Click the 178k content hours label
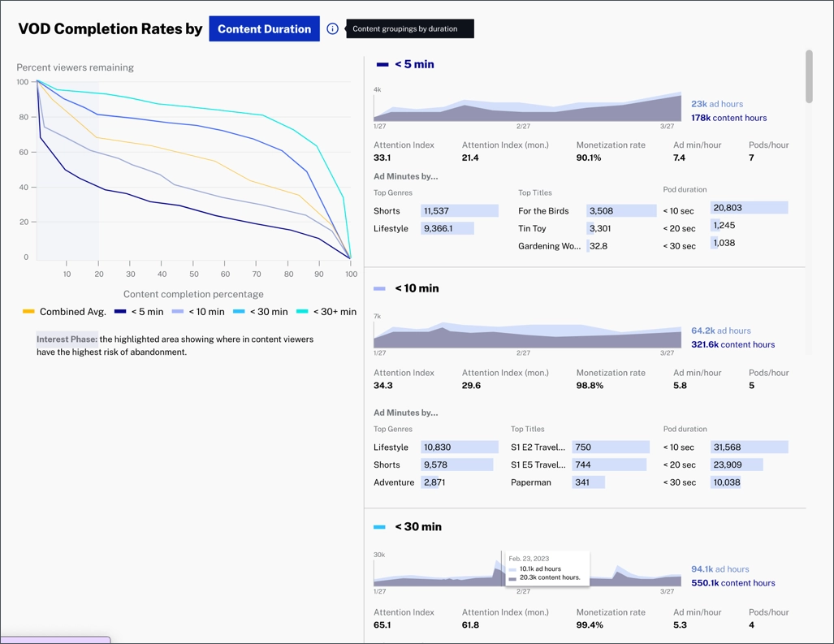The image size is (834, 644). click(x=728, y=118)
